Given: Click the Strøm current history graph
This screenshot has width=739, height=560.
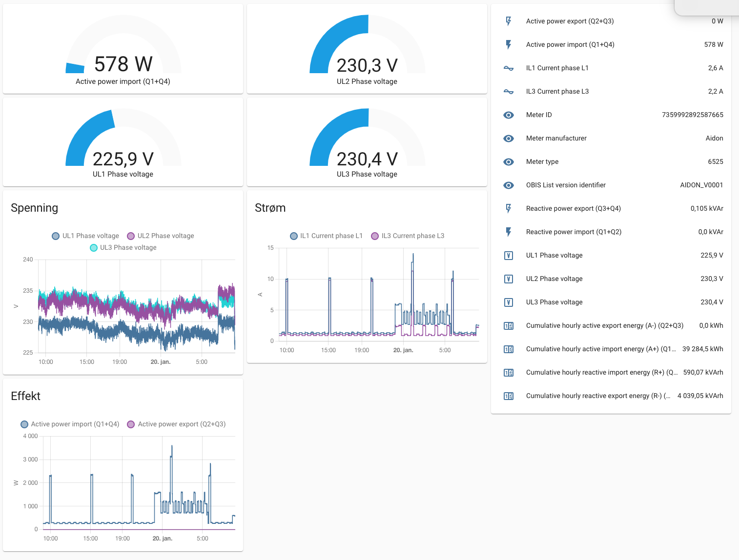Looking at the screenshot, I should (379, 294).
